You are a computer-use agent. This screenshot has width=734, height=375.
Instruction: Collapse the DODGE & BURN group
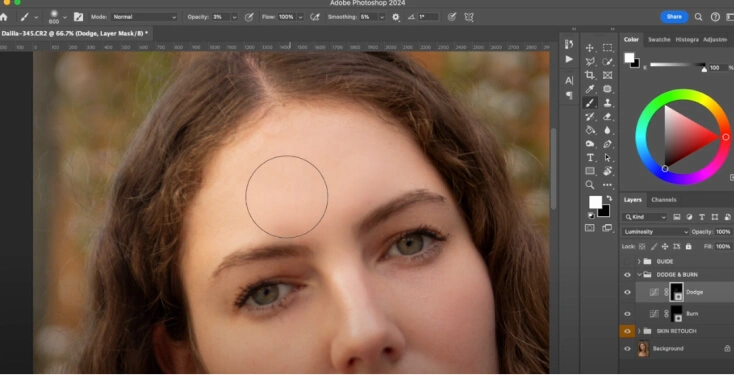pyautogui.click(x=639, y=275)
